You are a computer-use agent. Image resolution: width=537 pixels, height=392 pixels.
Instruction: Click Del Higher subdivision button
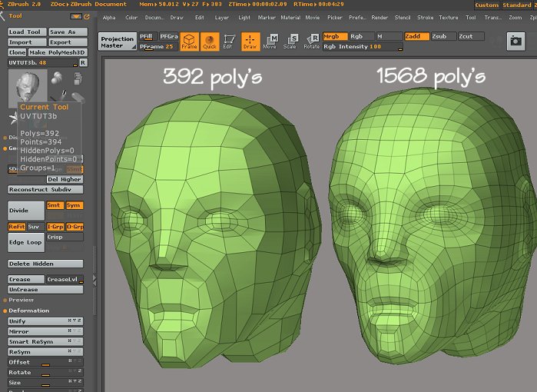click(x=65, y=179)
